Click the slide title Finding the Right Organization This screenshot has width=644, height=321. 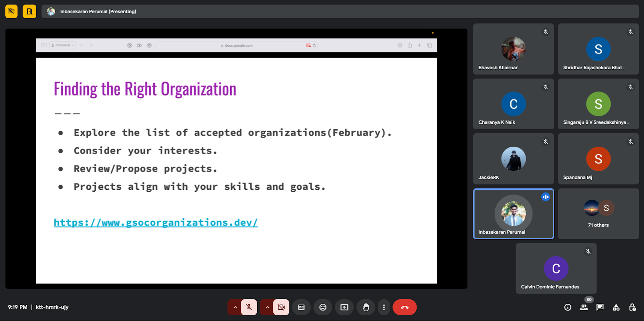(x=145, y=89)
